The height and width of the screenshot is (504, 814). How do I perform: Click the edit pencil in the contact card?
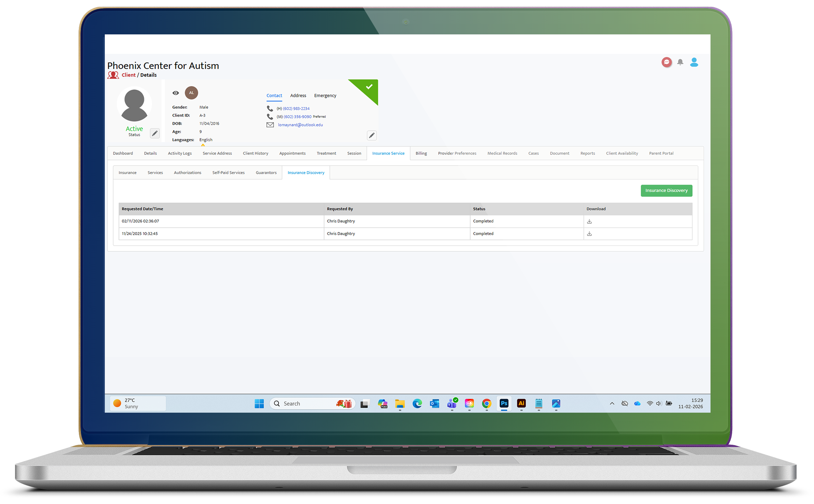[372, 135]
